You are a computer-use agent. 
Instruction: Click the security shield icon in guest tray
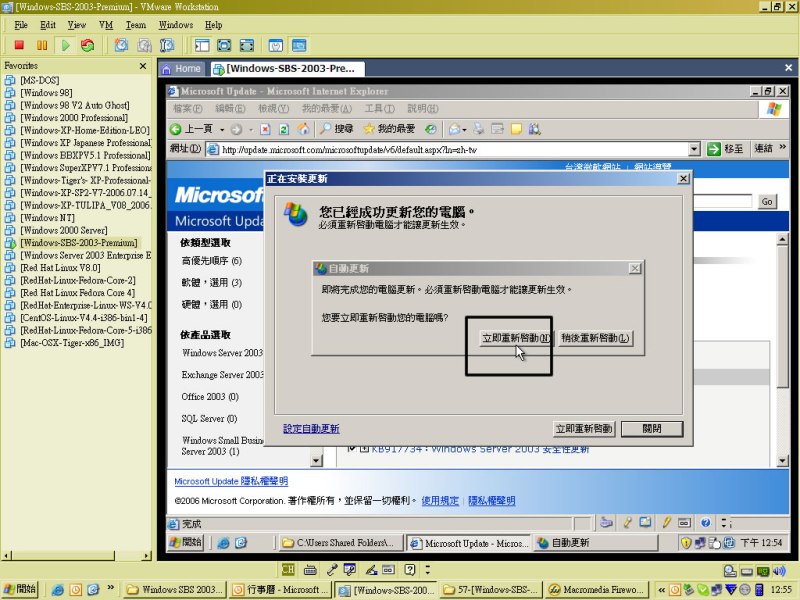pos(686,543)
